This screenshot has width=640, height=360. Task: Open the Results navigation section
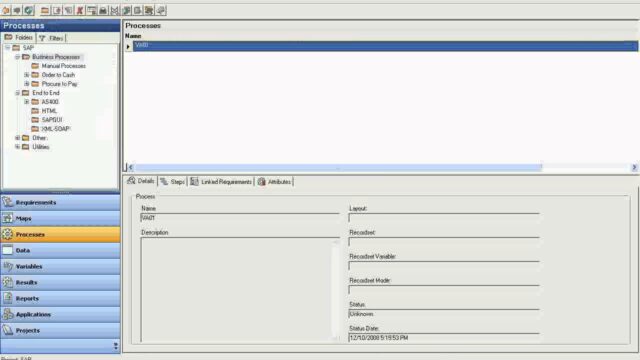point(60,282)
